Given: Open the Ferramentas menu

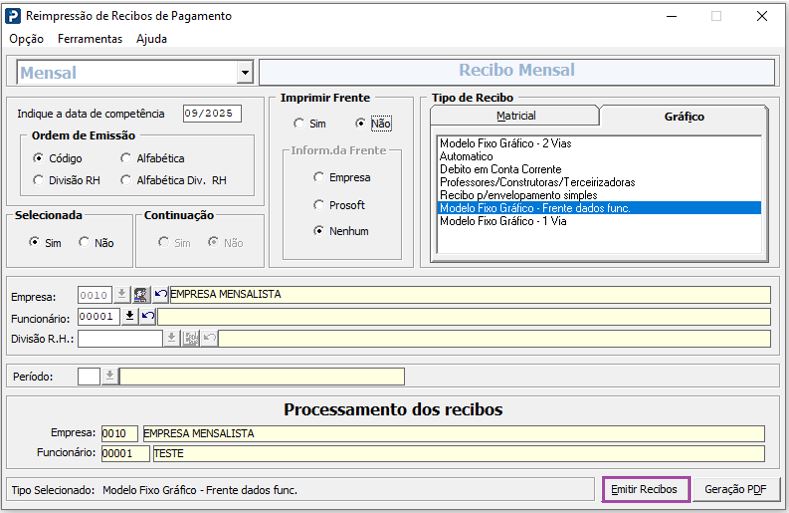Looking at the screenshot, I should 90,39.
